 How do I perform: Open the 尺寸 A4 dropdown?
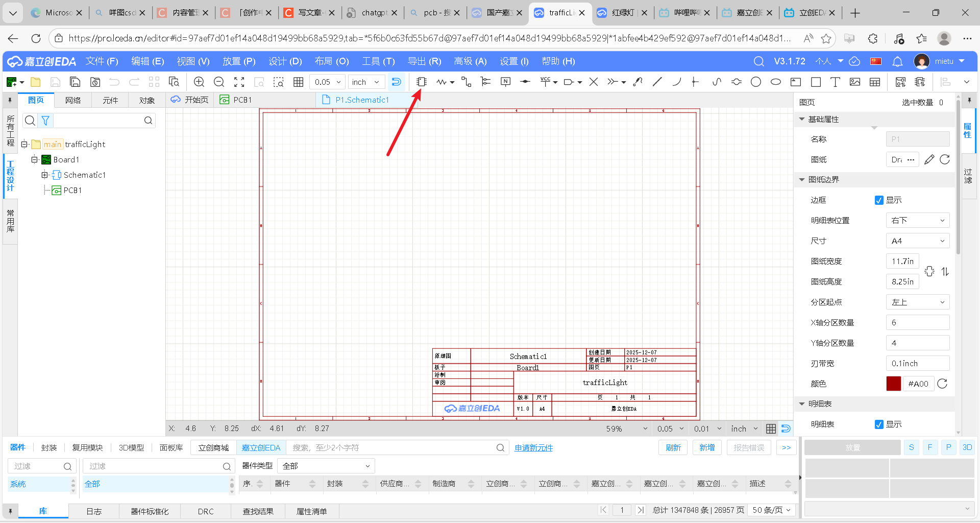(x=918, y=241)
